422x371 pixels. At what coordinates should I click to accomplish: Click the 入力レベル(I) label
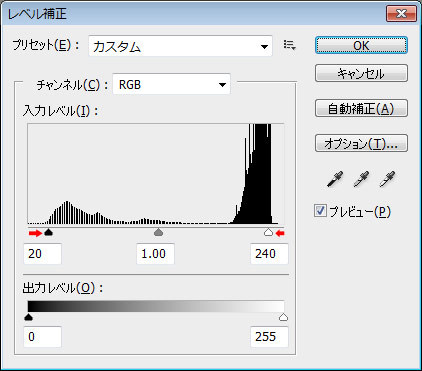point(60,111)
